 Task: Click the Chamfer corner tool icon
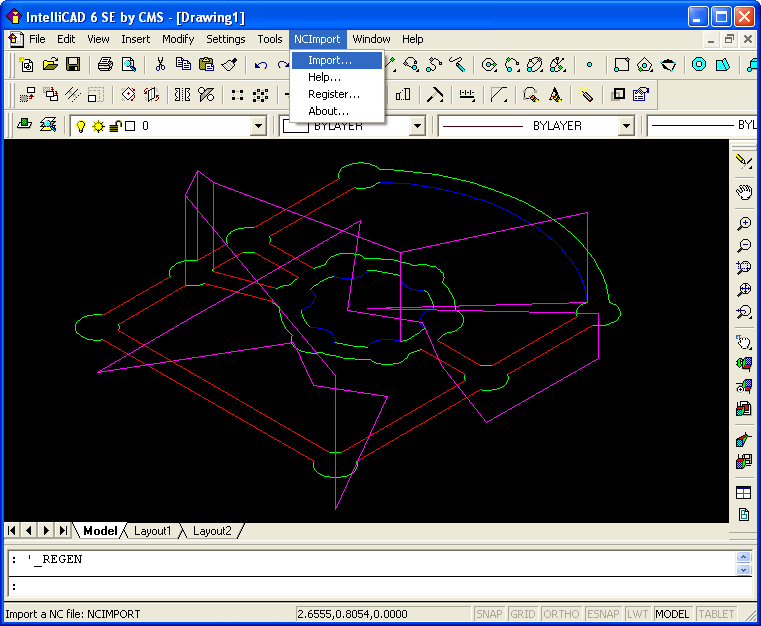pos(499,94)
